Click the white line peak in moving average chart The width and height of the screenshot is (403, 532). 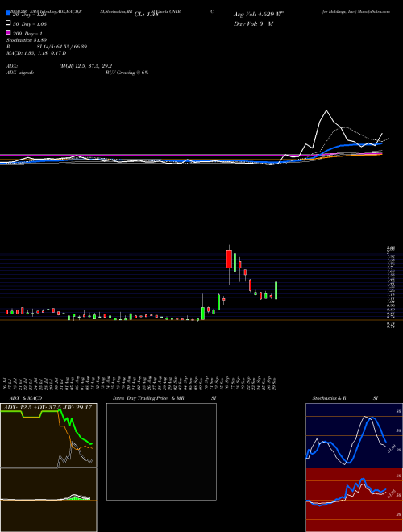326,110
